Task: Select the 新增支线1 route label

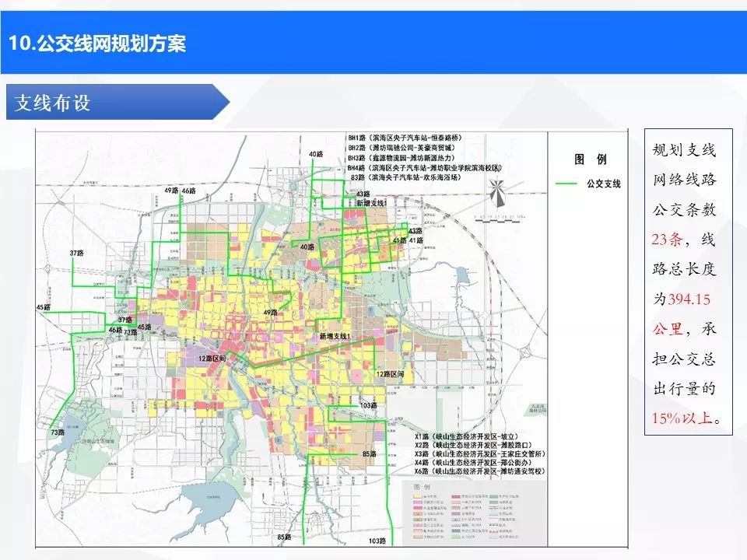Action: [x=335, y=336]
